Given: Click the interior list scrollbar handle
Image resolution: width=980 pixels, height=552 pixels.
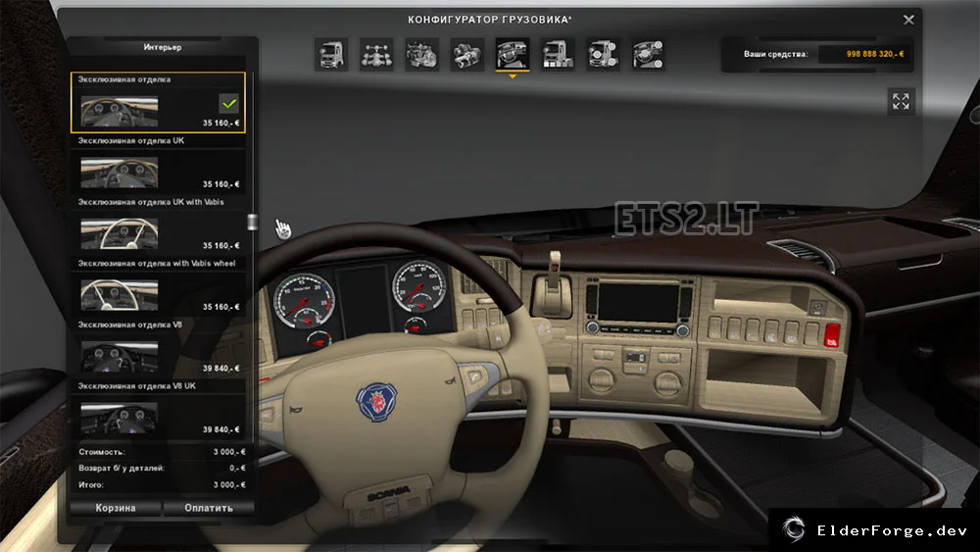Looking at the screenshot, I should (252, 222).
